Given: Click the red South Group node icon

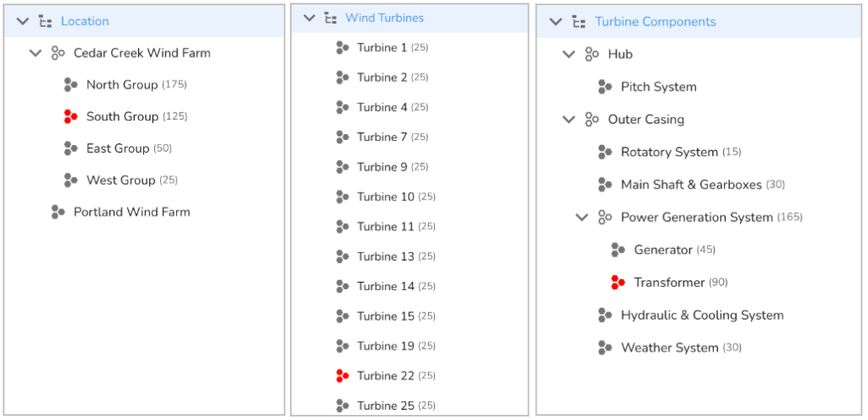Looking at the screenshot, I should 70,116.
